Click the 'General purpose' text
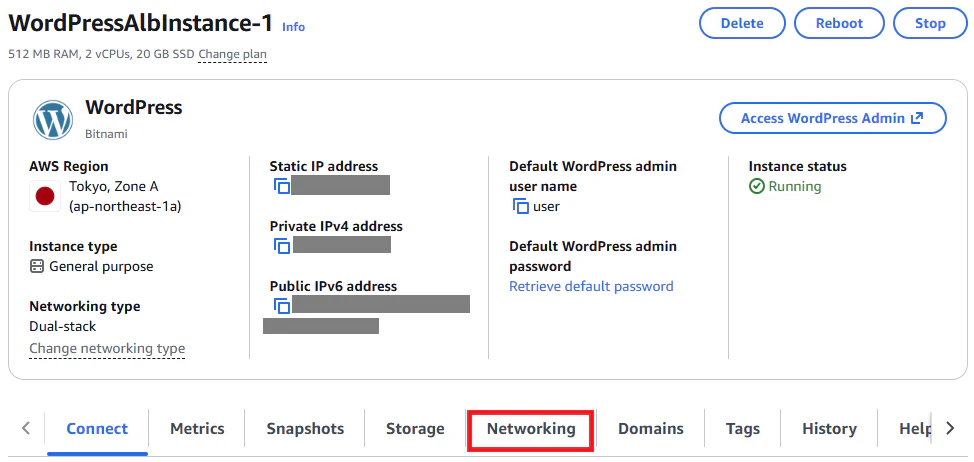The image size is (974, 462). point(101,266)
